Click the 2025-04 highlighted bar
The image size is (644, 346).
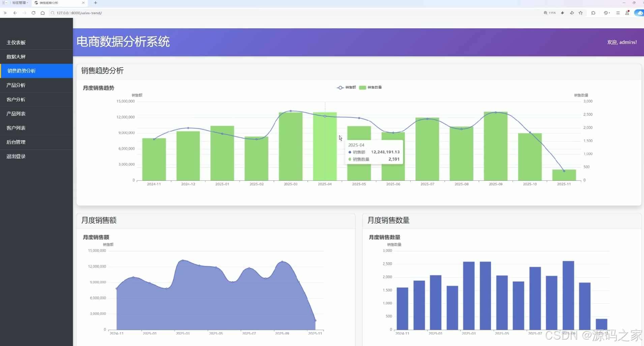[325, 146]
